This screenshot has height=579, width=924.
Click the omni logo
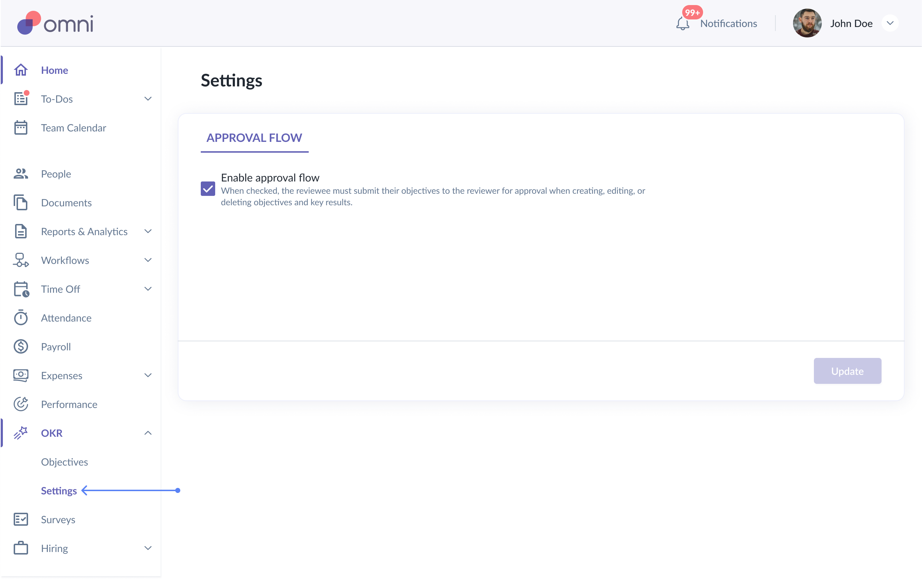click(55, 23)
